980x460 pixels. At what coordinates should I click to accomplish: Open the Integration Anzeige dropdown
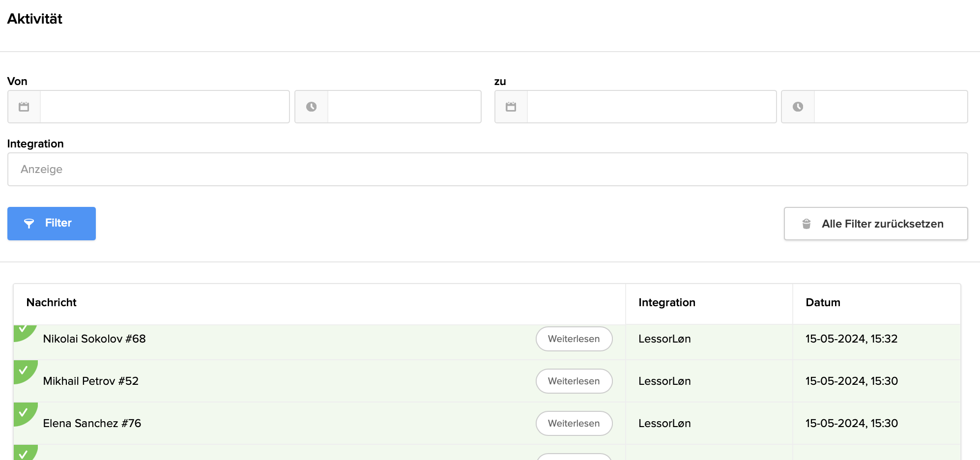[487, 170]
